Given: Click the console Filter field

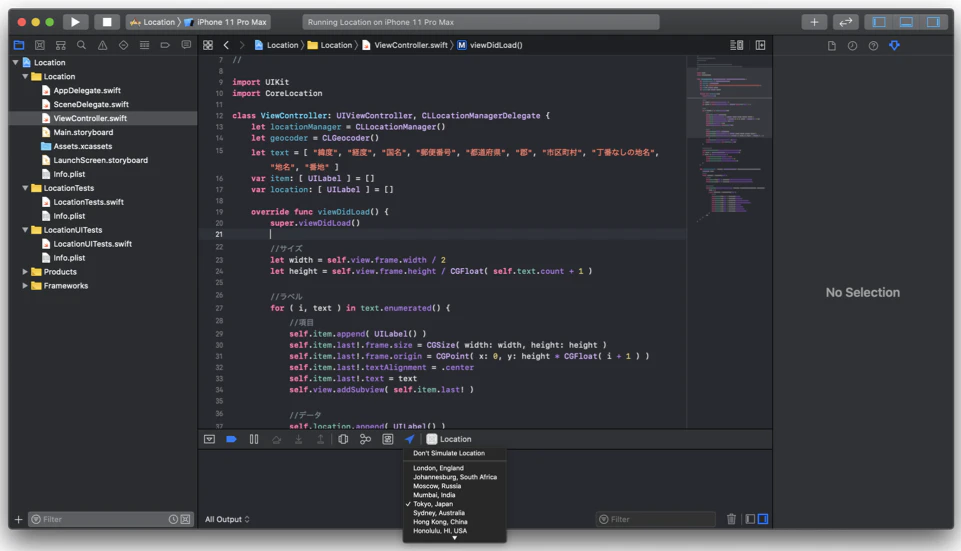Looking at the screenshot, I should pos(655,519).
